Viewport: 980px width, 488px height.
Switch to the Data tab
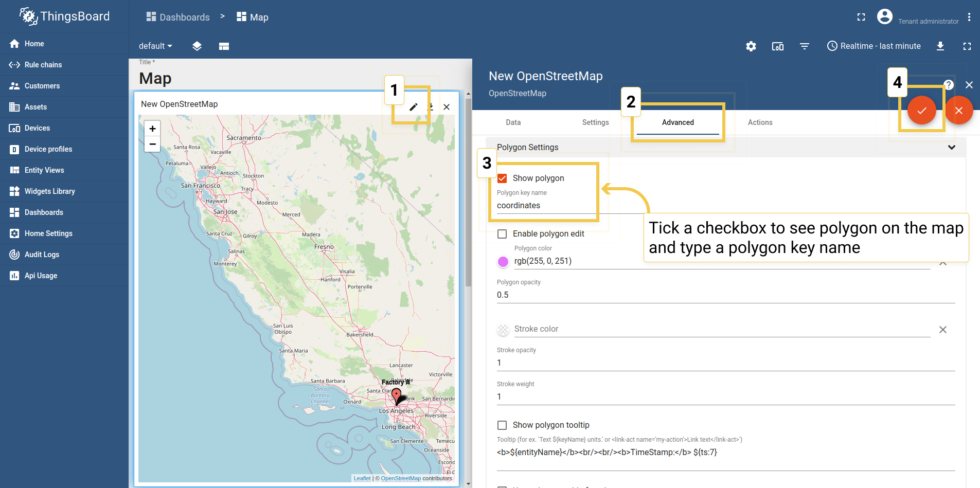click(513, 122)
